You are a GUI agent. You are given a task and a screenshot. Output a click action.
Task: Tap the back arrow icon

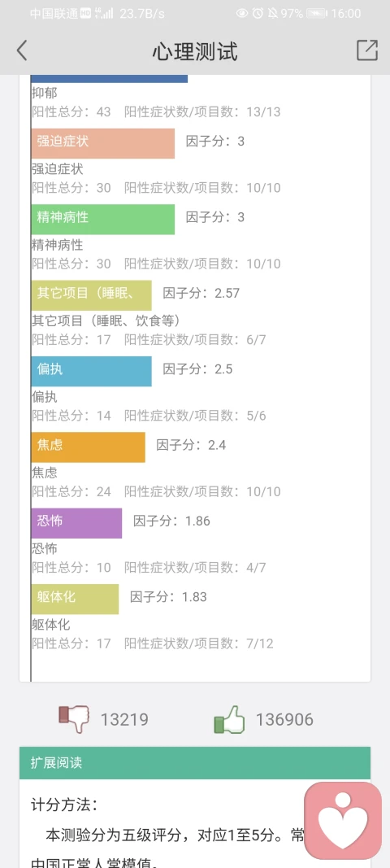22,50
